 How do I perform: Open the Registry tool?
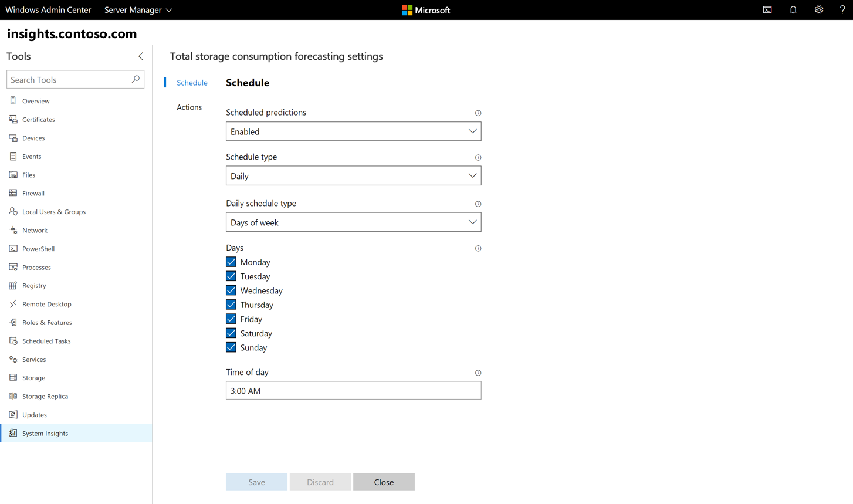pyautogui.click(x=33, y=285)
